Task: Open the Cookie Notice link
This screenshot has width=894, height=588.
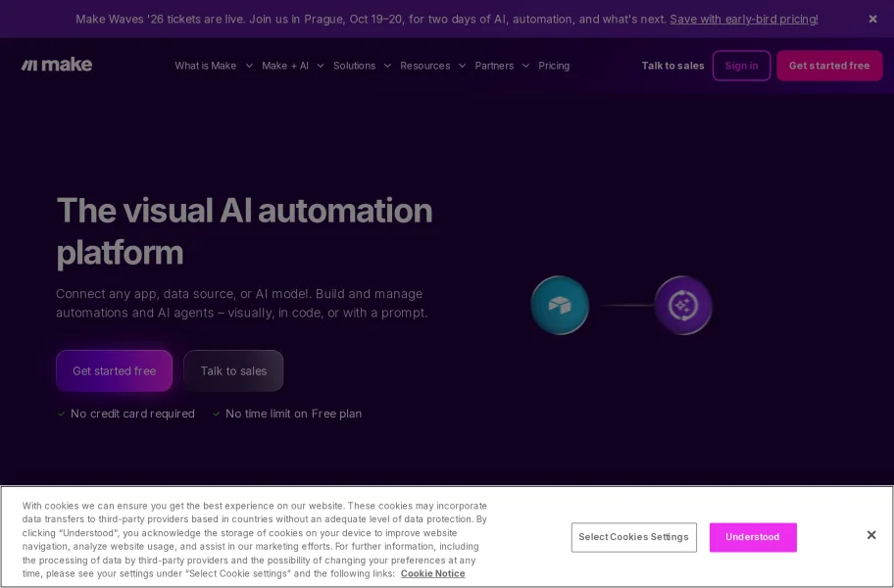Action: click(x=432, y=573)
